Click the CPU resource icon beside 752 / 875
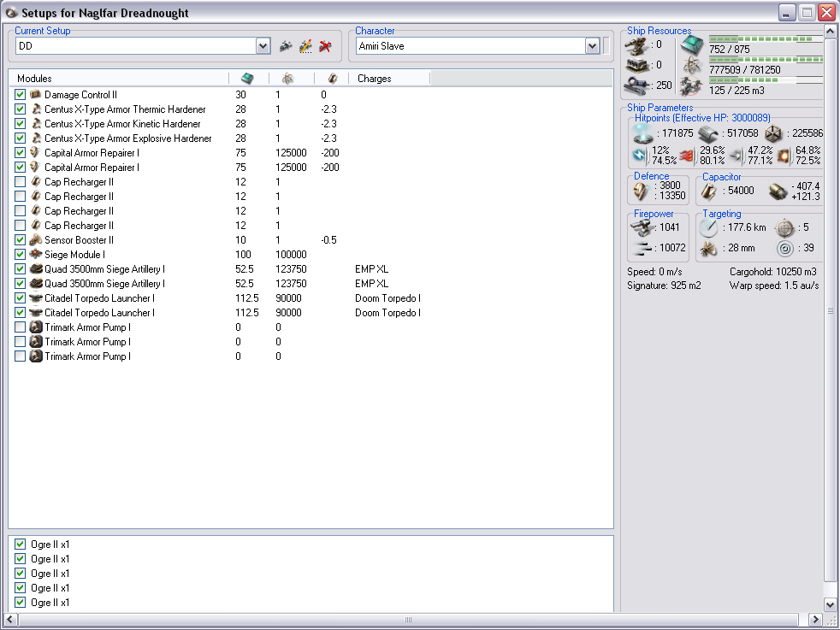 [692, 45]
